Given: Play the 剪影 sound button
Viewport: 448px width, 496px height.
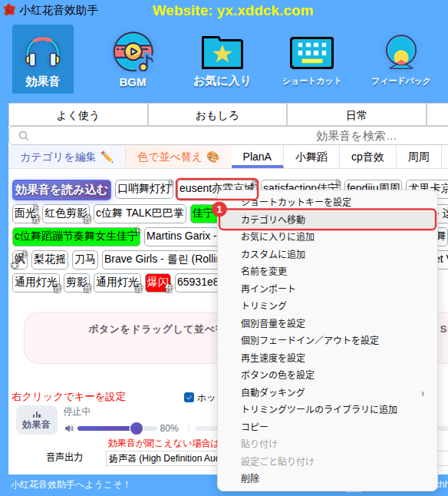Looking at the screenshot, I should click(x=77, y=283).
